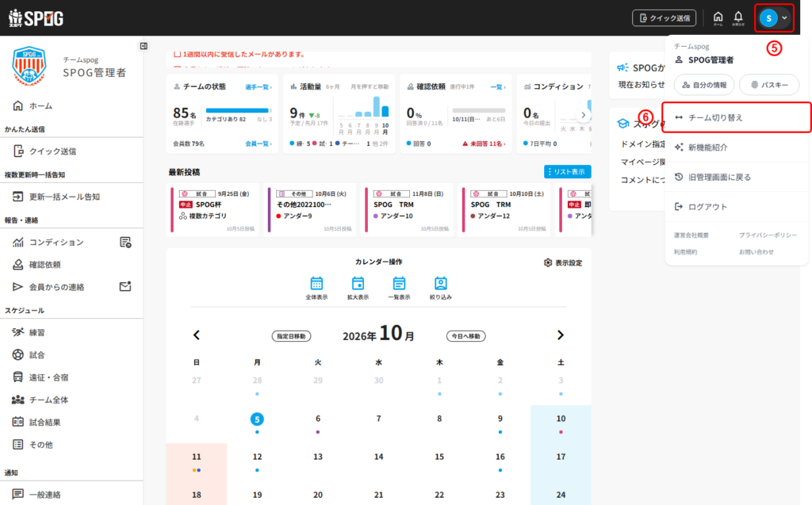Click 会員一覧 link in team status card

click(x=259, y=143)
